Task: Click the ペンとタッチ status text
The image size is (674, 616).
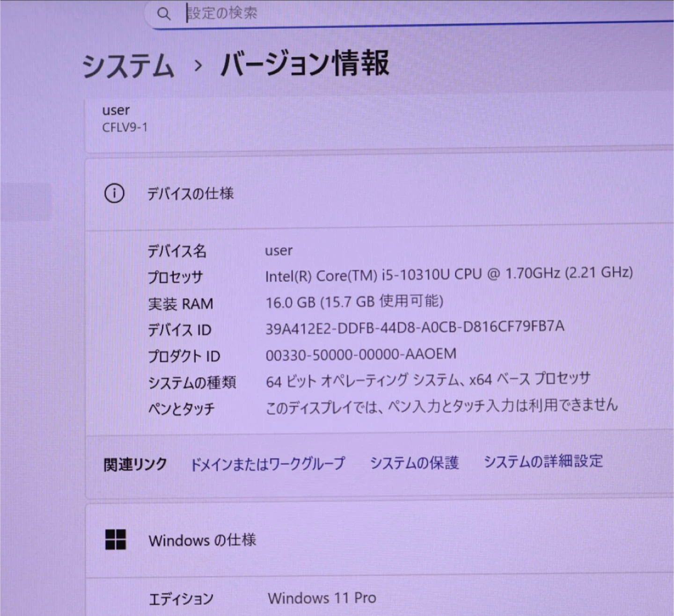Action: tap(441, 406)
